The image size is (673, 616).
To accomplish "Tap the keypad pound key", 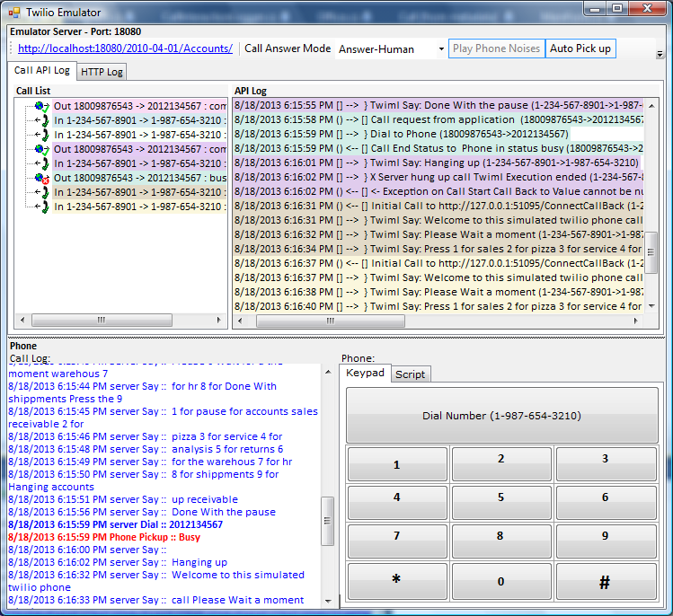I will click(x=606, y=581).
